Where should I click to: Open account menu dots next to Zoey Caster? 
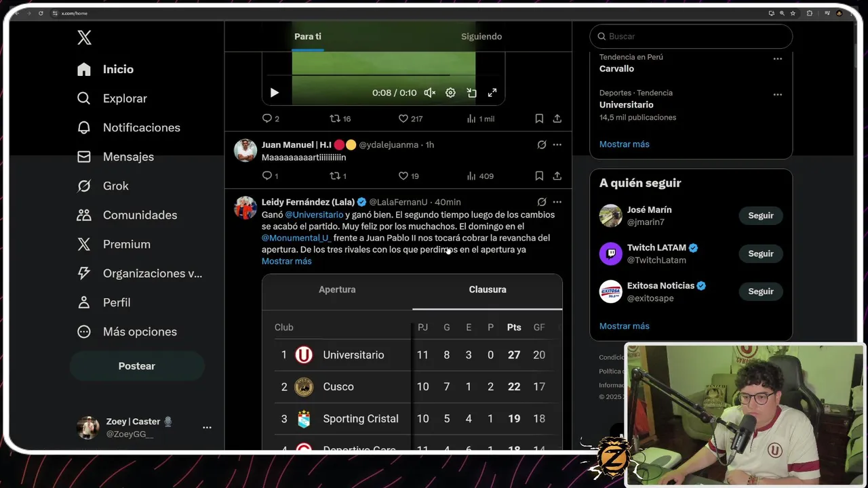(x=207, y=427)
